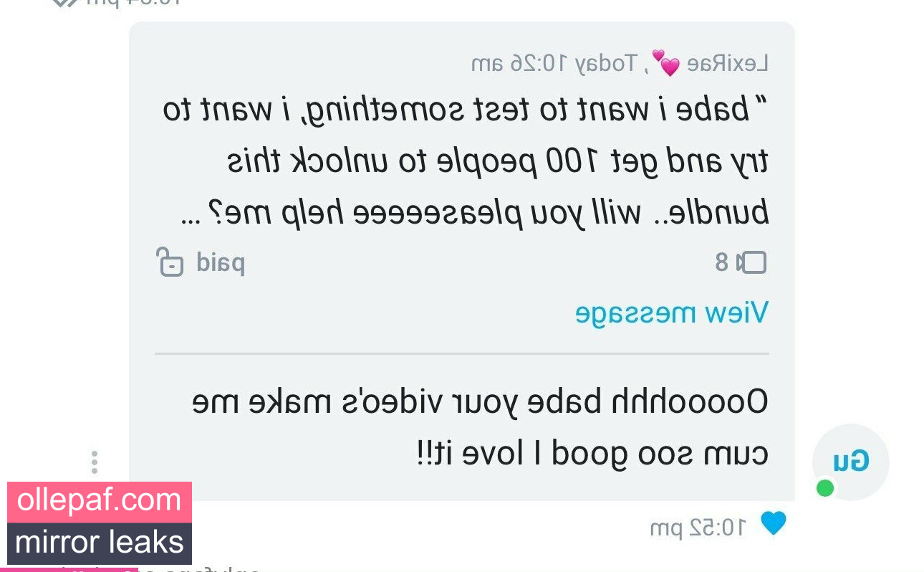Open the three-dot message options menu
This screenshot has width=924, height=572.
[x=95, y=462]
